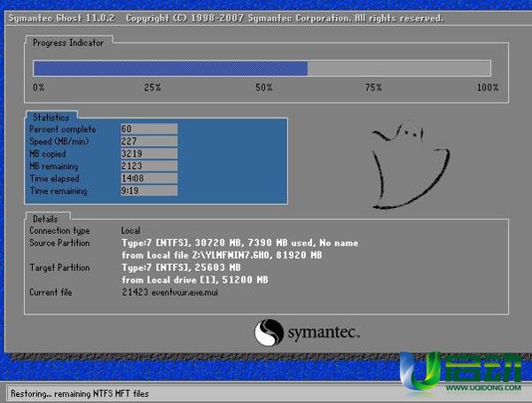Click the Time elapsed value 14:08
This screenshot has height=403, width=532.
pos(149,178)
